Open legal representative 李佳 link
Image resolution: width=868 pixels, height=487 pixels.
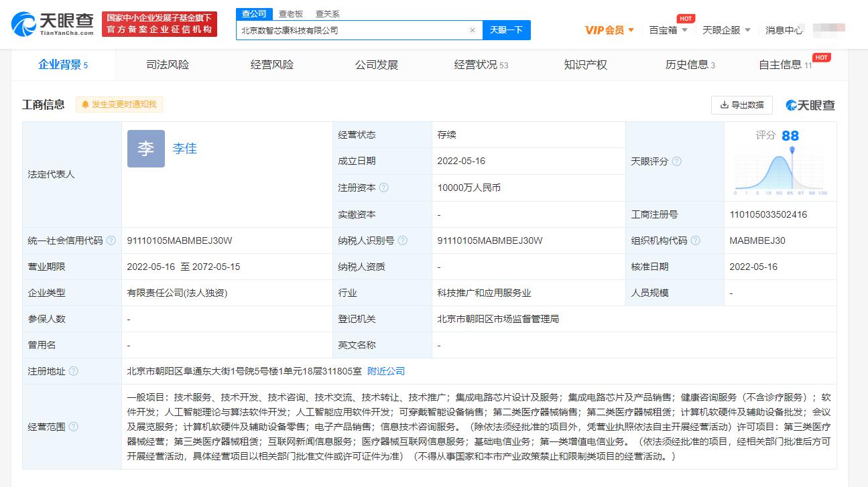185,149
